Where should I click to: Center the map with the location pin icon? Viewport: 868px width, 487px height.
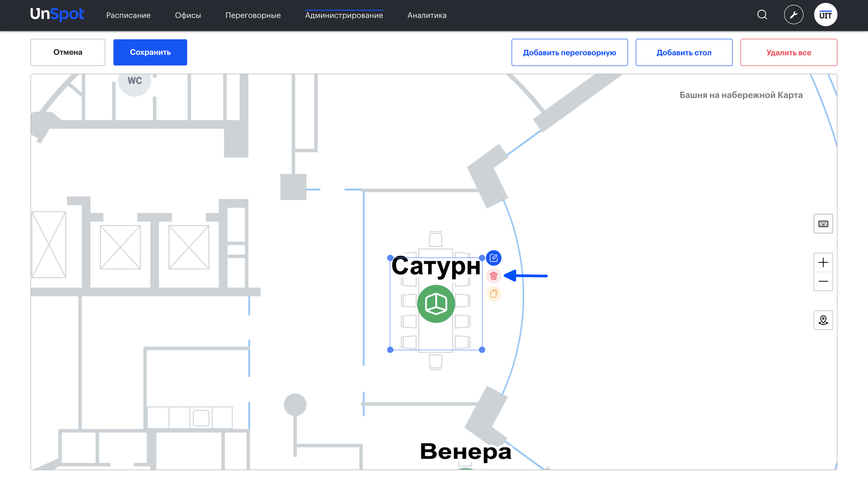[823, 320]
